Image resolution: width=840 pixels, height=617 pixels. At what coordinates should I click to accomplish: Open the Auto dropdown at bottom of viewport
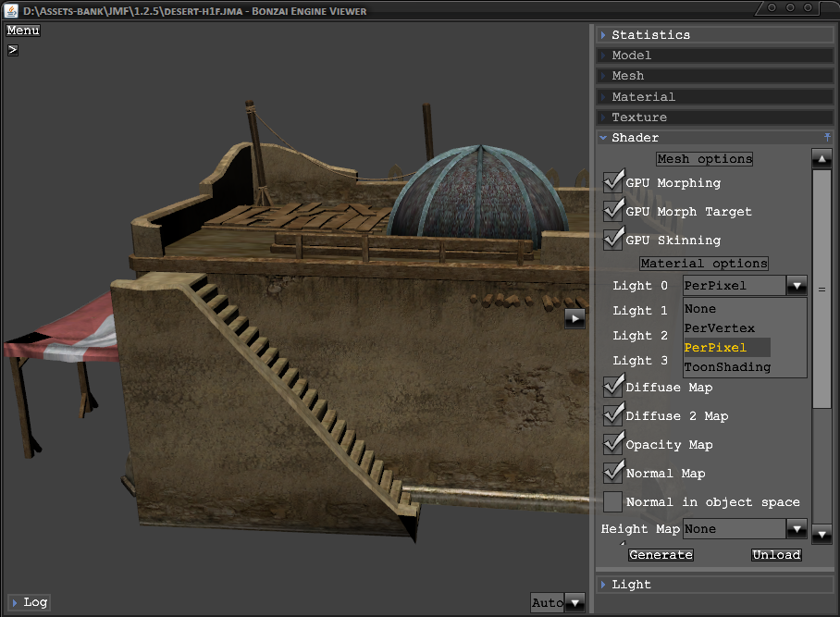pyautogui.click(x=574, y=603)
